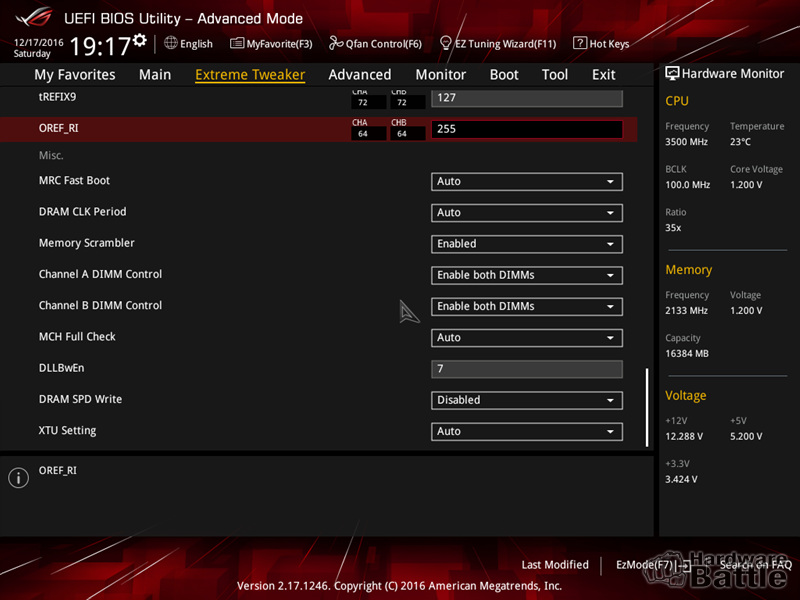The image size is (800, 600).
Task: Select the Exit tab
Action: click(604, 74)
